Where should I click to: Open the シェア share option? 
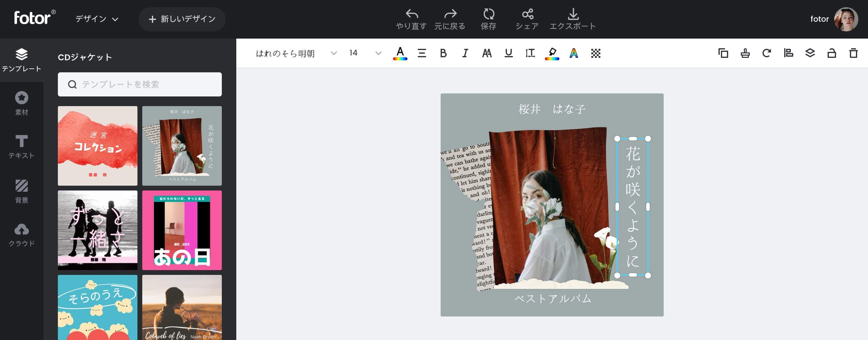coord(527,19)
